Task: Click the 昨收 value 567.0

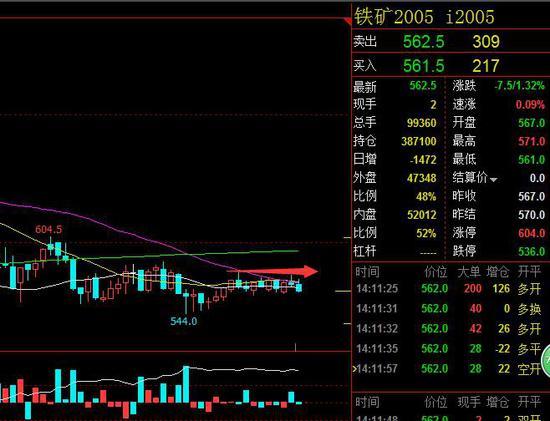Action: click(x=531, y=196)
